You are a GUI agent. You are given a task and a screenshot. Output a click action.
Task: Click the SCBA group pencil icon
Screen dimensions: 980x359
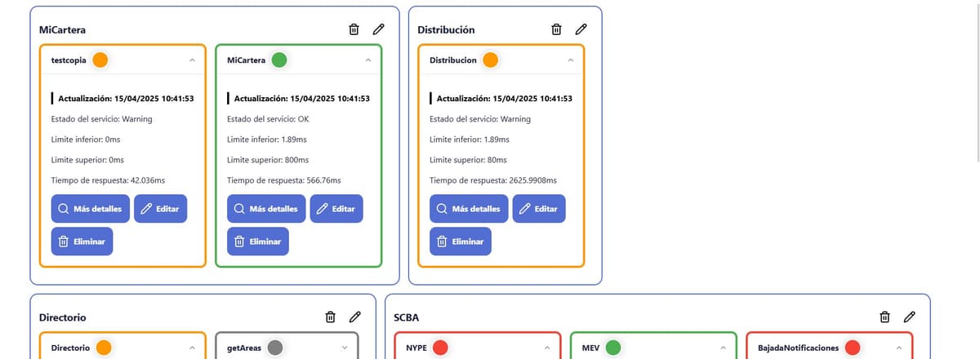pos(909,317)
